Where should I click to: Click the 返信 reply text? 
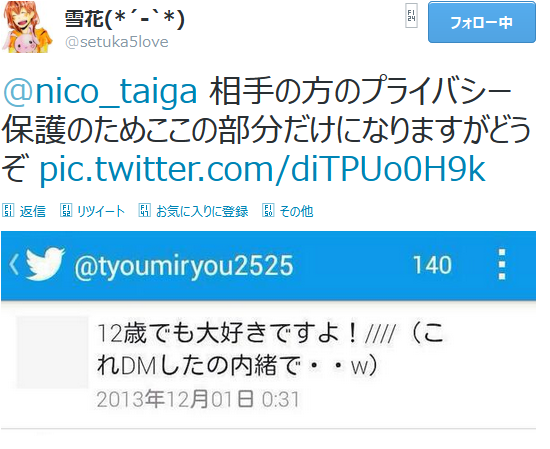click(33, 211)
